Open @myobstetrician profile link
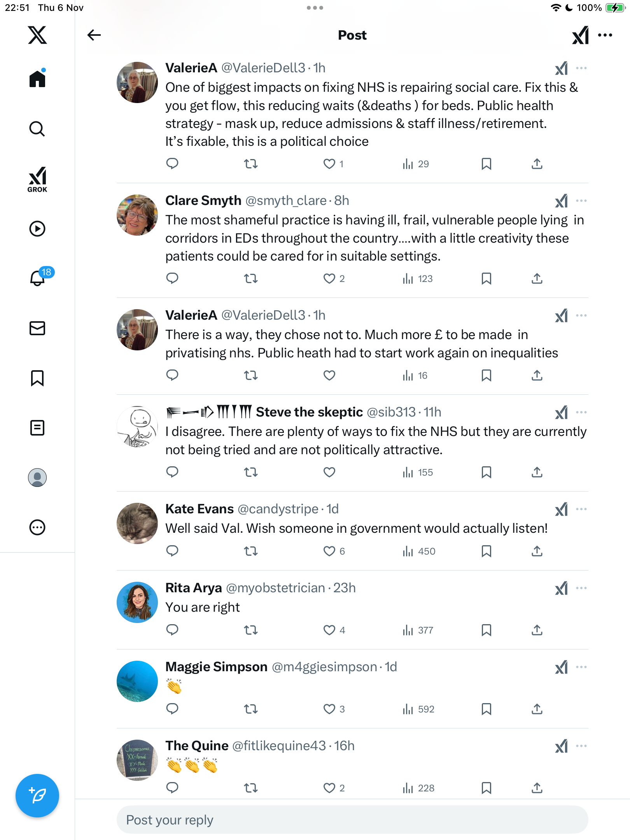 click(275, 588)
